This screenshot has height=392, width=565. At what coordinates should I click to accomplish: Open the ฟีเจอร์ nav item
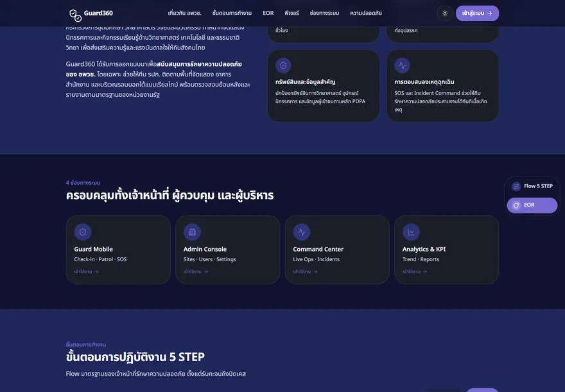pyautogui.click(x=291, y=13)
